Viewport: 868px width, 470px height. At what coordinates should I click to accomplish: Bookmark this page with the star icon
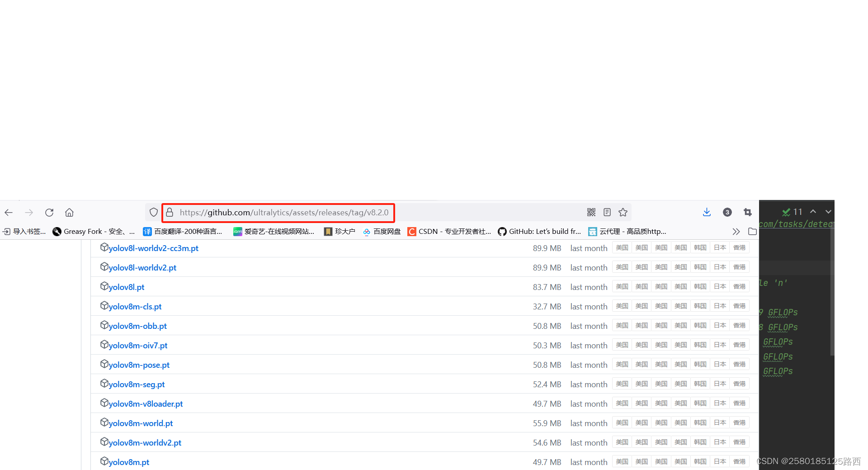point(623,212)
